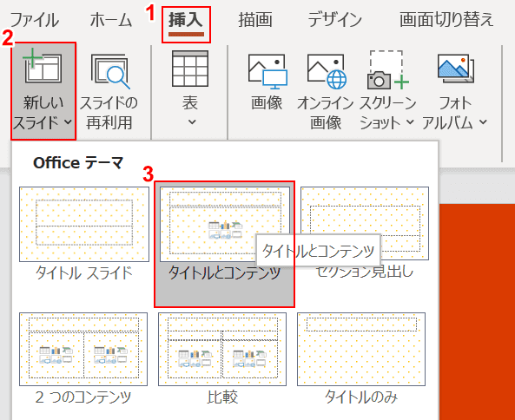Select the 比較 layout thumbnail
This screenshot has width=515, height=420.
click(x=222, y=349)
